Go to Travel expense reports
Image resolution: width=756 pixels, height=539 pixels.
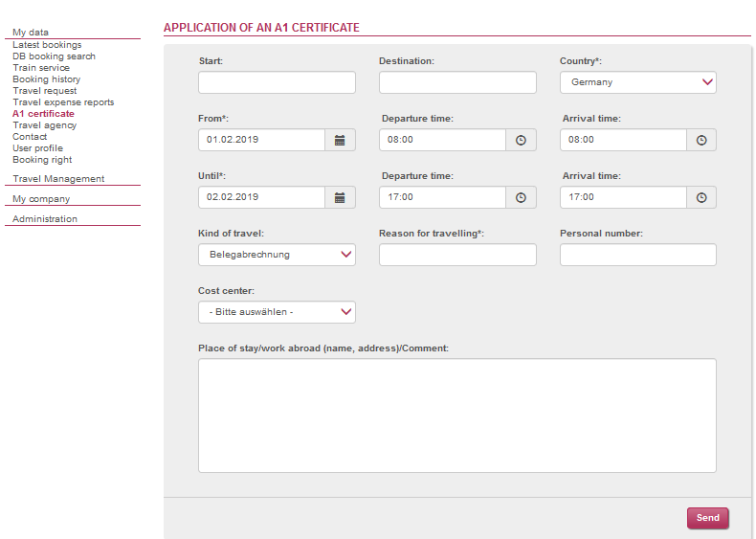[x=63, y=102]
